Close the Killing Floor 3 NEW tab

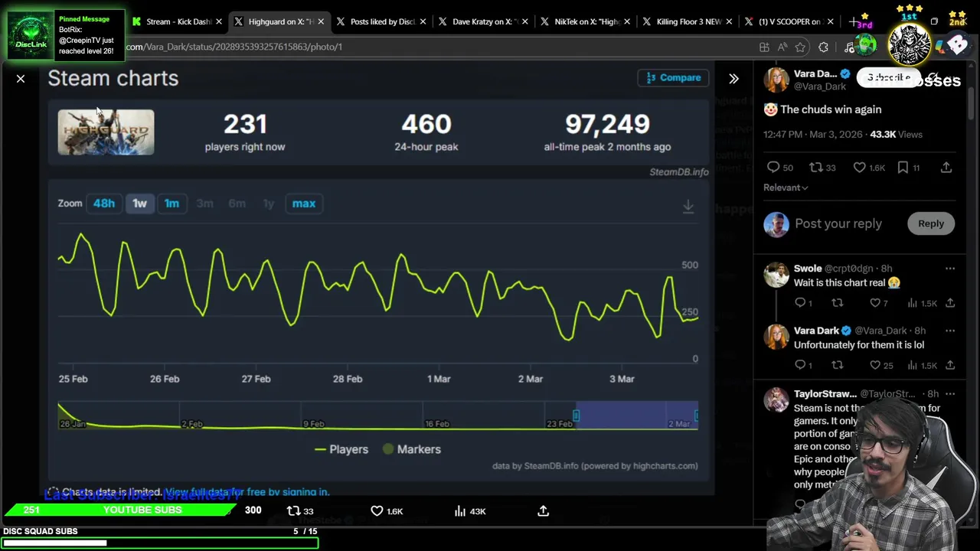coord(728,21)
